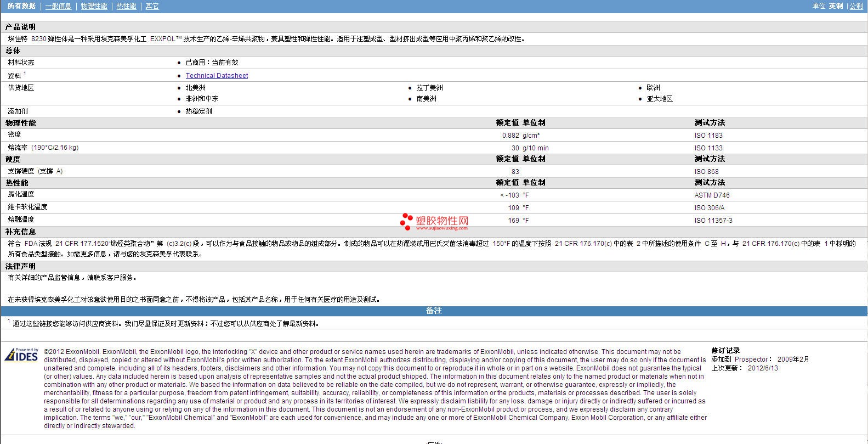Screen dimensions: 868x444
Task: Select the g/cm³ unit cell
Action: point(531,136)
